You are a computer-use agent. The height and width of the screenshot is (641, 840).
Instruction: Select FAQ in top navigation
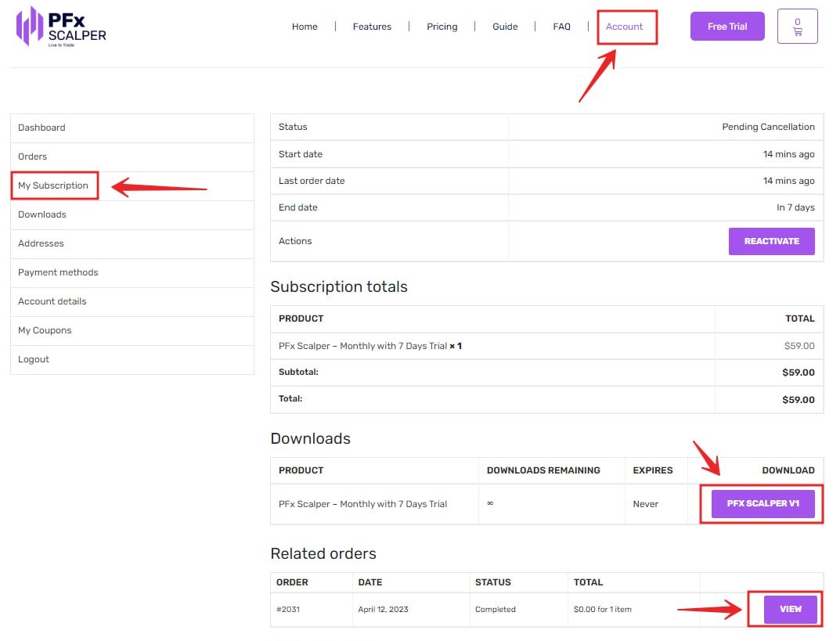pos(561,27)
